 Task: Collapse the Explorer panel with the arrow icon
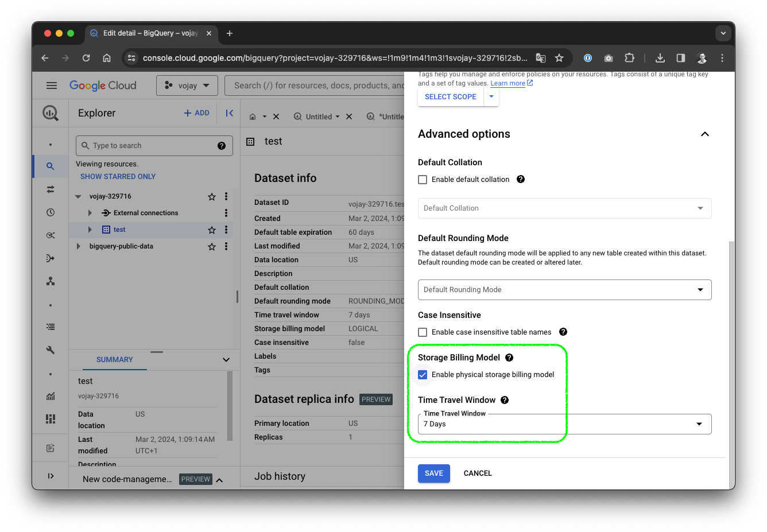pos(229,113)
